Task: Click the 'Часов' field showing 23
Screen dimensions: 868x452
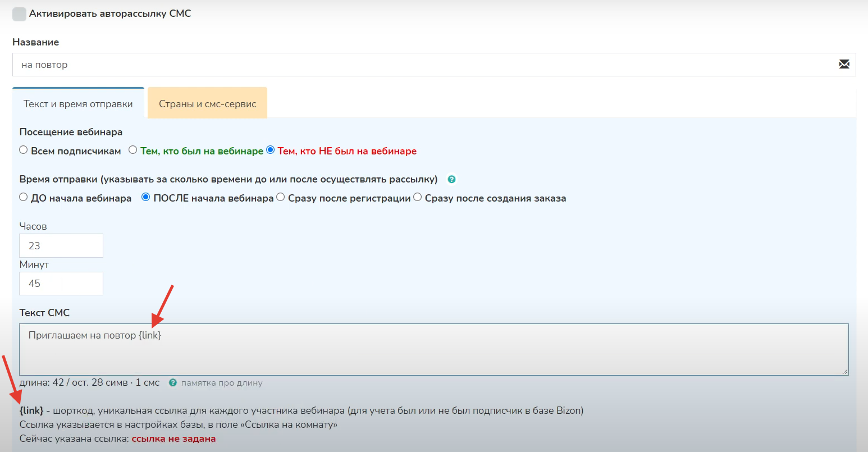Action: coord(61,246)
